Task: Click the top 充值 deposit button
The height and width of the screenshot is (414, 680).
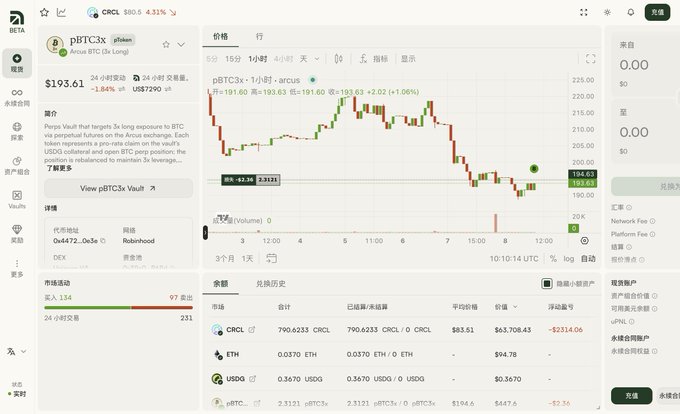Action: [x=657, y=12]
